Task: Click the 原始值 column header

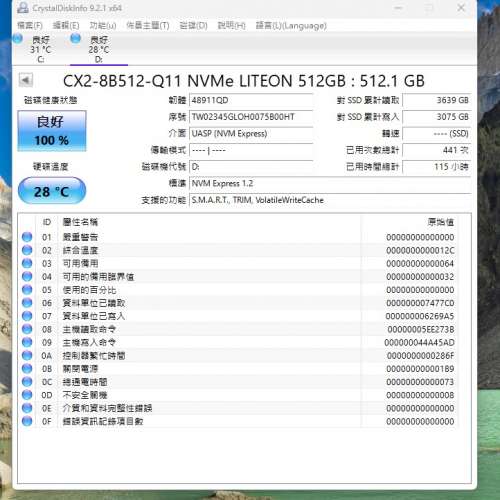Action: click(441, 222)
